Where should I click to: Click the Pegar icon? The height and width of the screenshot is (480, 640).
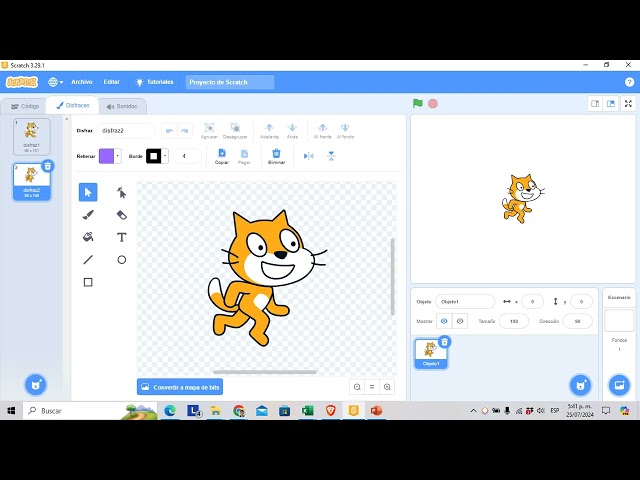pos(244,153)
